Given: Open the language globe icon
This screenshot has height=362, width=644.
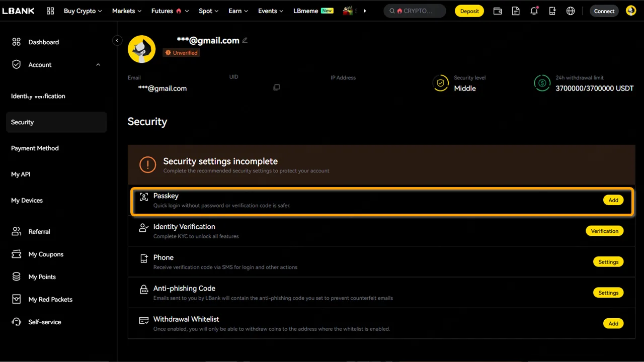Looking at the screenshot, I should (x=571, y=11).
